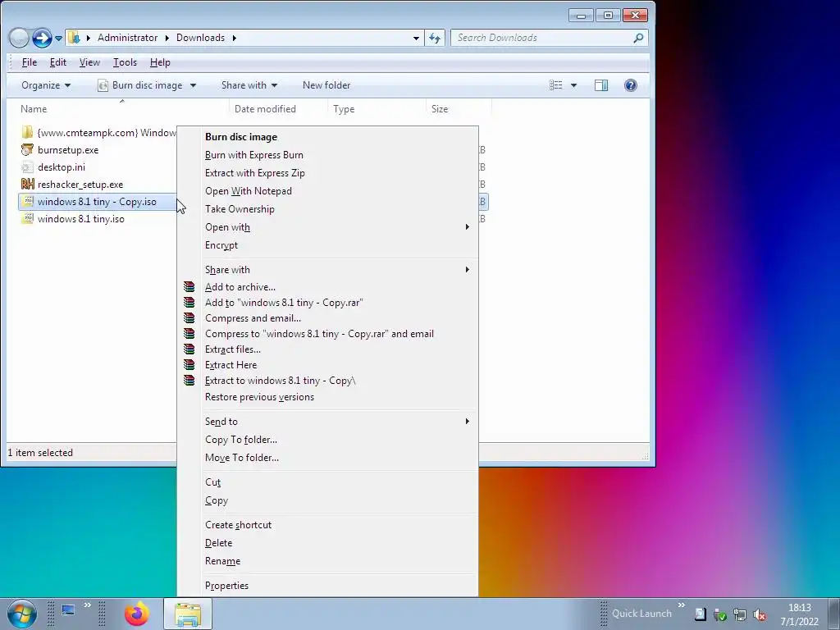Toggle the preview pane icon
This screenshot has width=840, height=630.
pos(601,85)
